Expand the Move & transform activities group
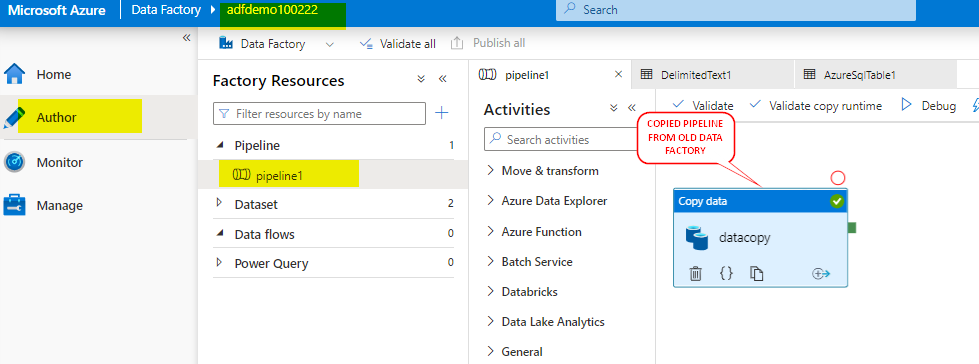Viewport: 979px width, 364px height. point(542,170)
